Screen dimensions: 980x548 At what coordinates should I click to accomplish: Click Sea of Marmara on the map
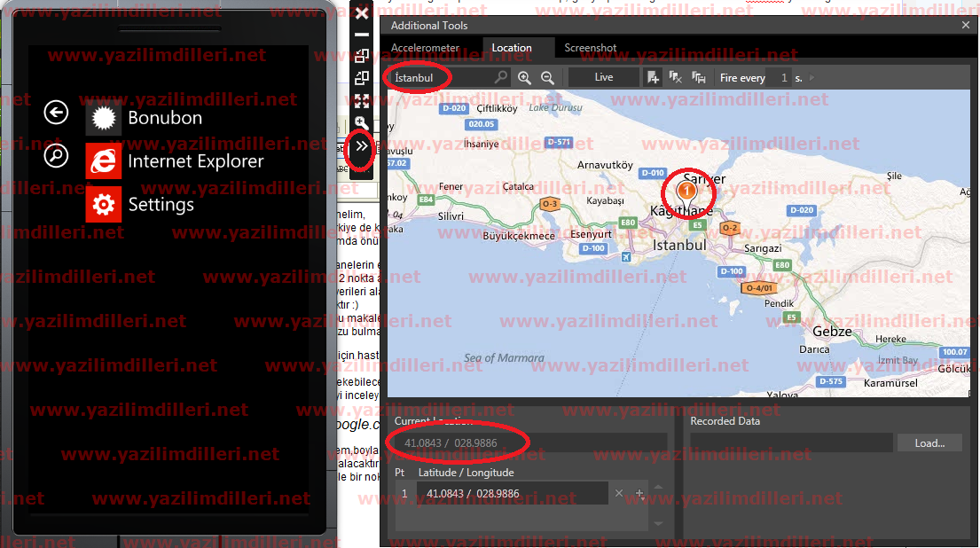(x=504, y=358)
